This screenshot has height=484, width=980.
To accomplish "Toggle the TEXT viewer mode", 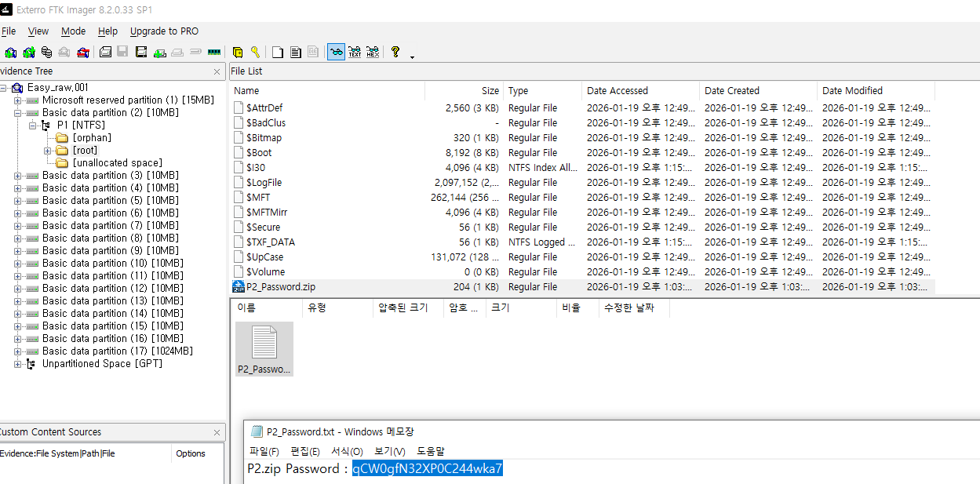I will (x=355, y=53).
